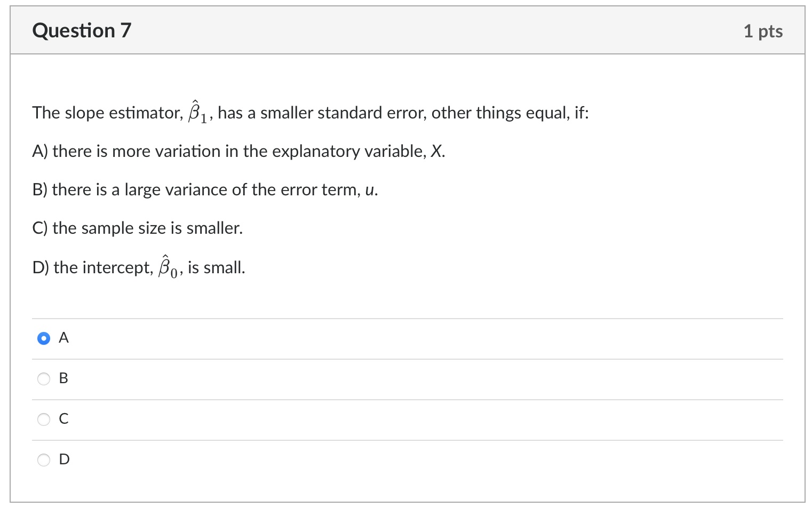This screenshot has height=507, width=812.
Task: Click the 1 pts label
Action: click(x=764, y=31)
